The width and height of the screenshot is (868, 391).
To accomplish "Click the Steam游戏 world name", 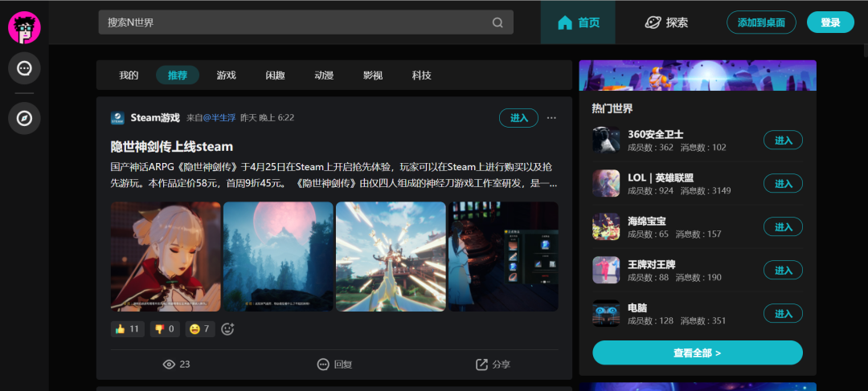I will click(155, 118).
